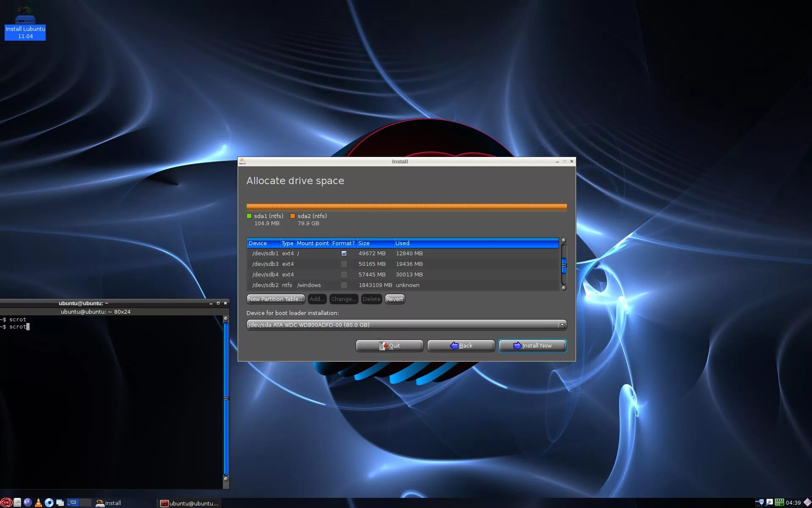
Task: Open the file manager taskbar icon
Action: point(17,502)
